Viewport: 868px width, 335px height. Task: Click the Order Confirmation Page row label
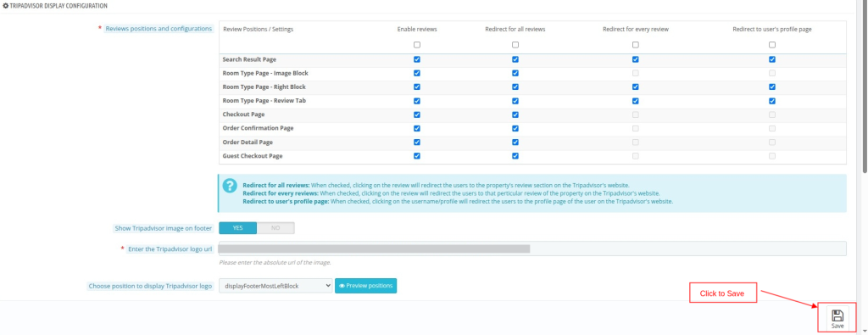tap(258, 128)
